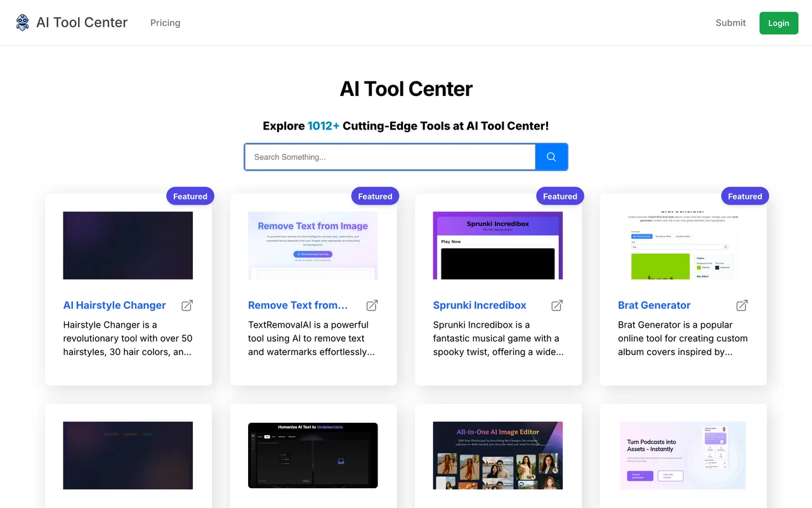The height and width of the screenshot is (508, 812).
Task: Open the Pricing menu item
Action: [x=165, y=23]
